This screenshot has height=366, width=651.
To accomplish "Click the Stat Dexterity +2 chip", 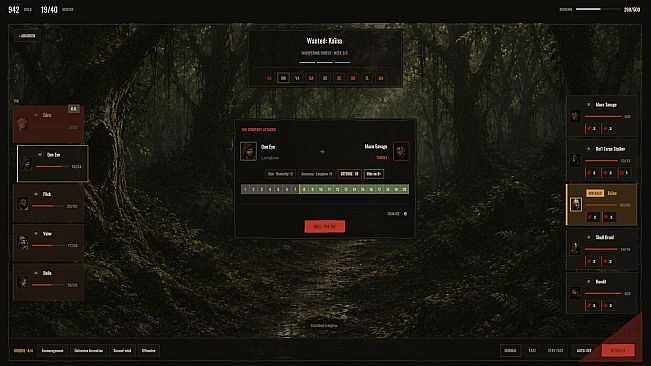I will [x=281, y=174].
